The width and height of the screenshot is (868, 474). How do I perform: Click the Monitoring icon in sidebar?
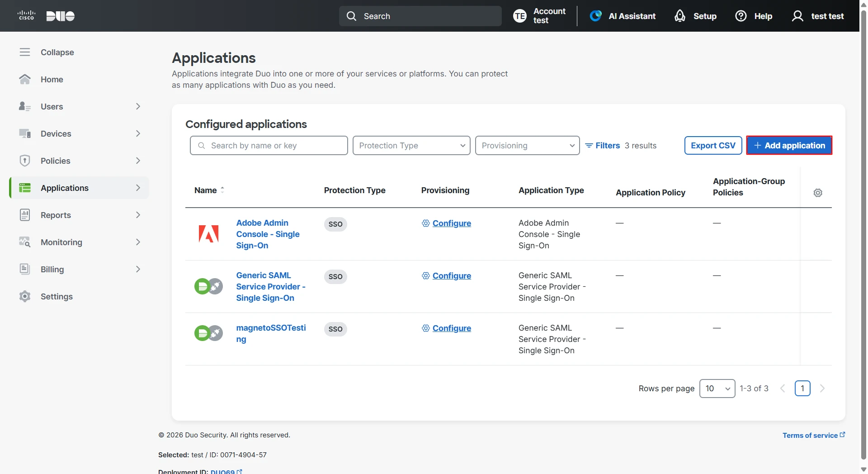click(x=25, y=242)
